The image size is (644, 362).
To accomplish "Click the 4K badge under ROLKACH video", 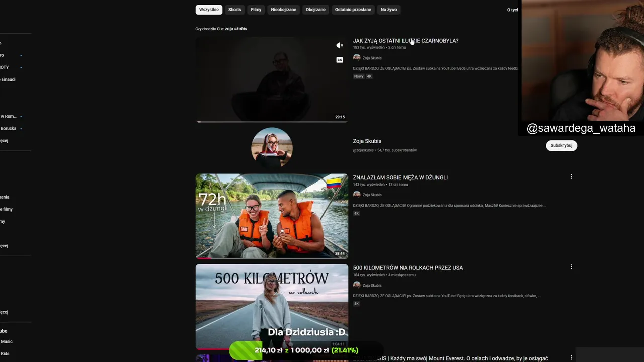I will 356,304.
